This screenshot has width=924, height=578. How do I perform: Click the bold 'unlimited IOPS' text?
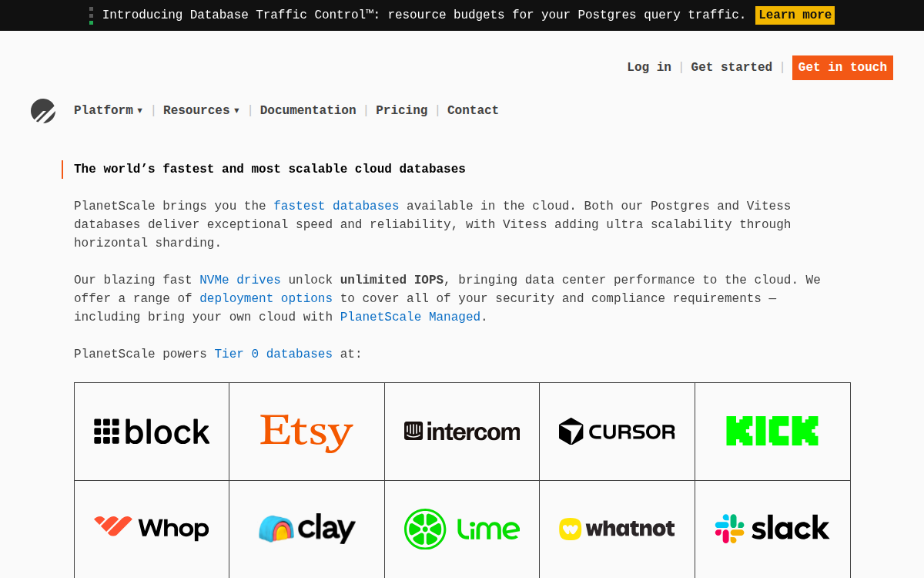click(x=392, y=280)
